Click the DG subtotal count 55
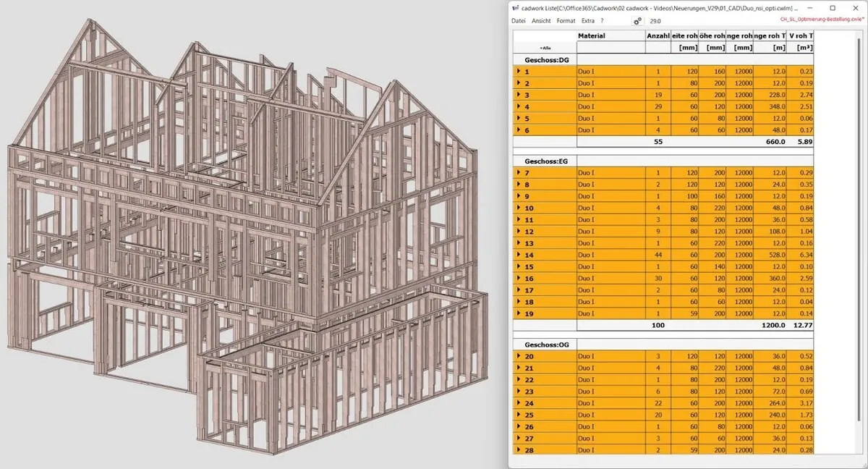 pyautogui.click(x=658, y=142)
